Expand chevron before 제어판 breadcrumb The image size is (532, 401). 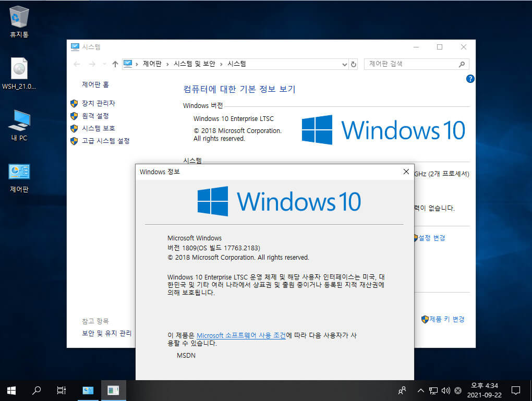coord(137,64)
